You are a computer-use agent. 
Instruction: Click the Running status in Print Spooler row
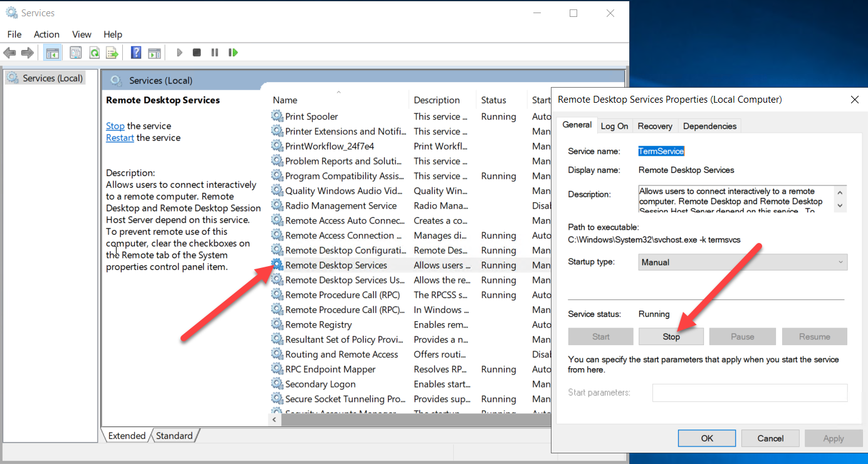click(x=499, y=116)
